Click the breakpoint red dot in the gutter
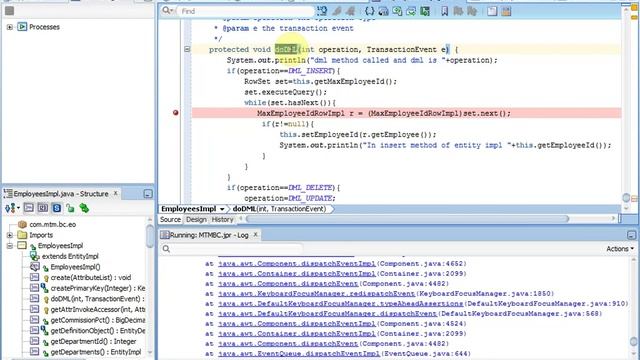This screenshot has height=360, width=640. coord(176,113)
